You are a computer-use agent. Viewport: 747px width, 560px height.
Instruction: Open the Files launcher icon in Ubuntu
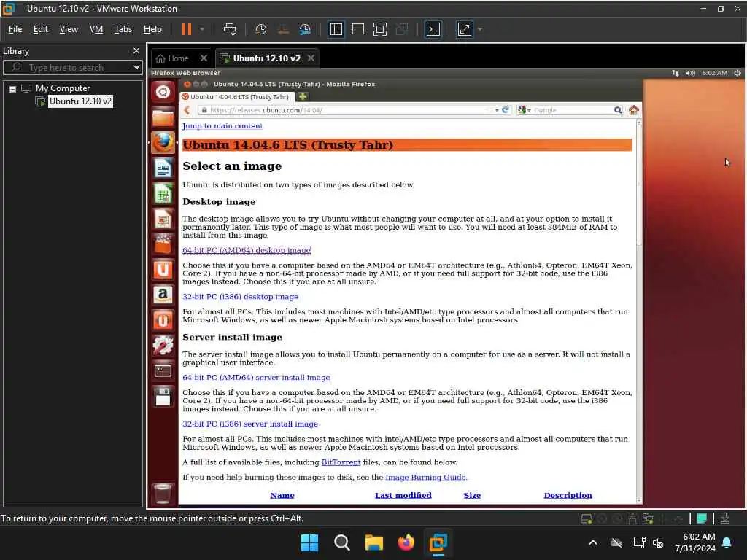point(163,117)
